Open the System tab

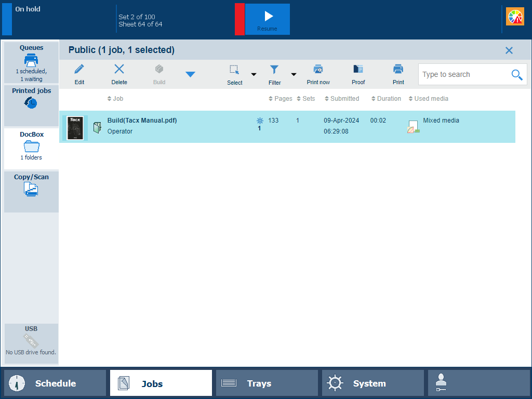click(x=373, y=383)
